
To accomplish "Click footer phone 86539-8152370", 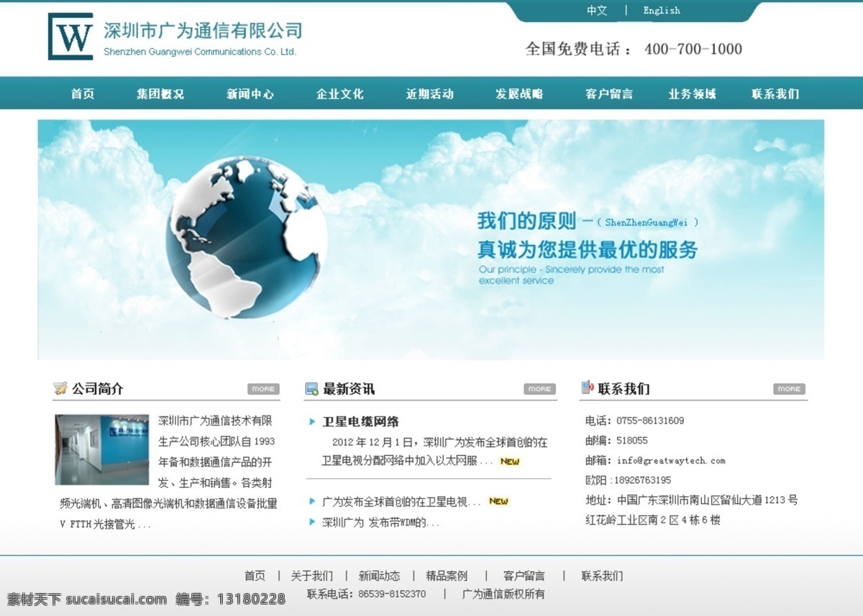I will (392, 594).
